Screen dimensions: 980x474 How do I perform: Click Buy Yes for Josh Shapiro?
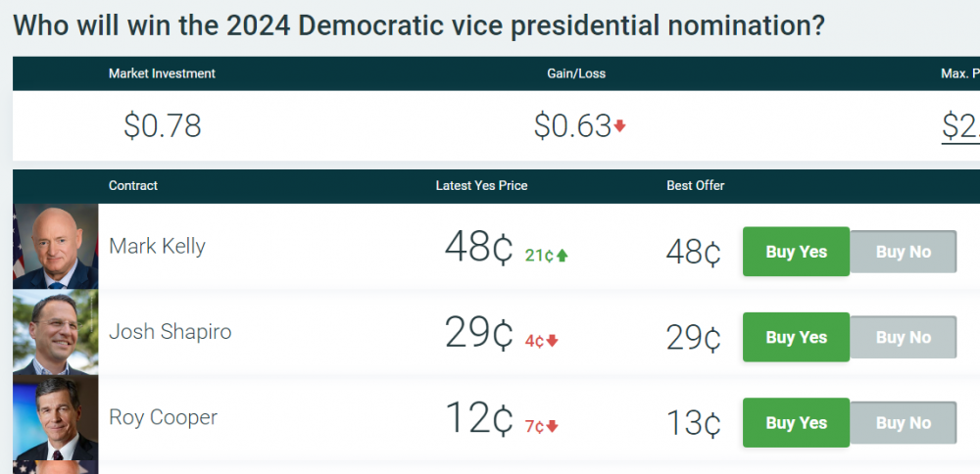pyautogui.click(x=796, y=337)
